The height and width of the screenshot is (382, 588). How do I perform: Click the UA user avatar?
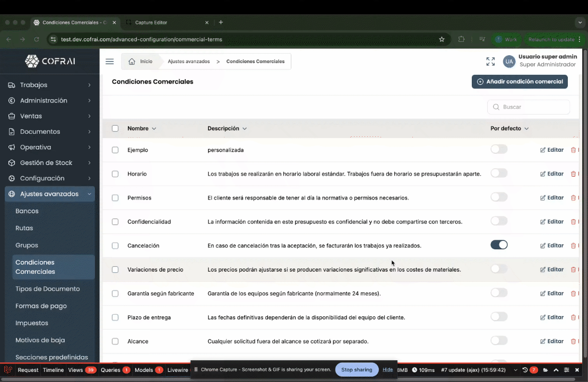click(509, 62)
